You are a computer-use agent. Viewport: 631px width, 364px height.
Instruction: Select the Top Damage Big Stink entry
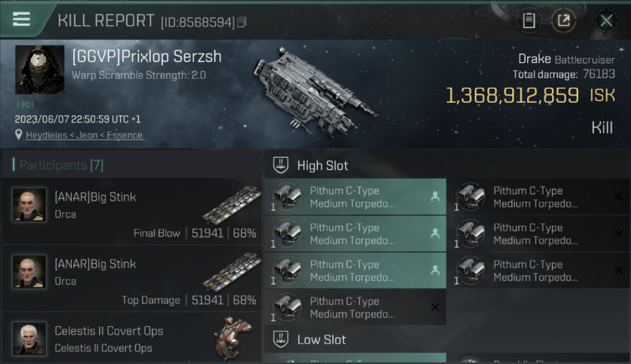point(132,279)
